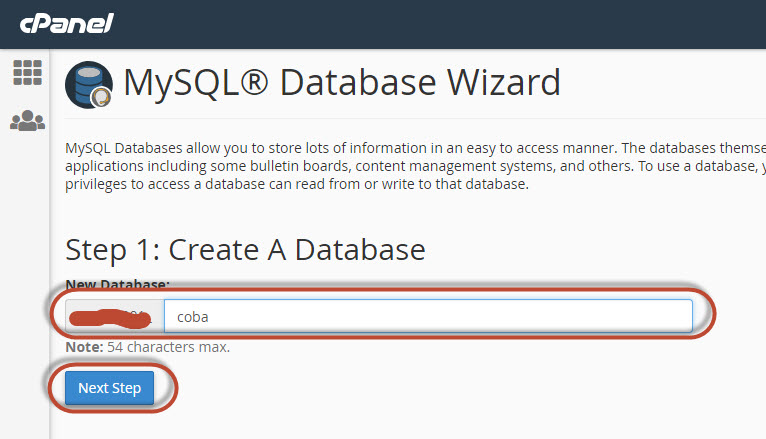Click the small badge on the database icon

tap(100, 97)
